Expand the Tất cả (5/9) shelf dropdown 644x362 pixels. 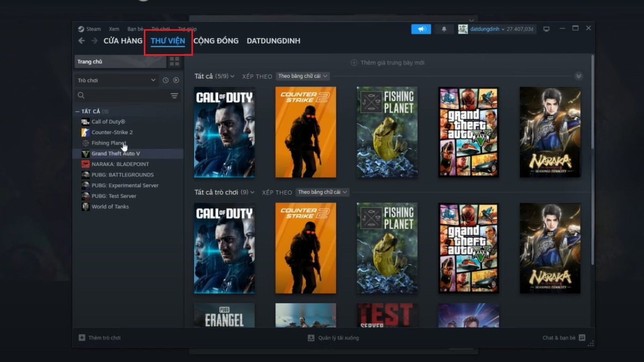(x=215, y=76)
